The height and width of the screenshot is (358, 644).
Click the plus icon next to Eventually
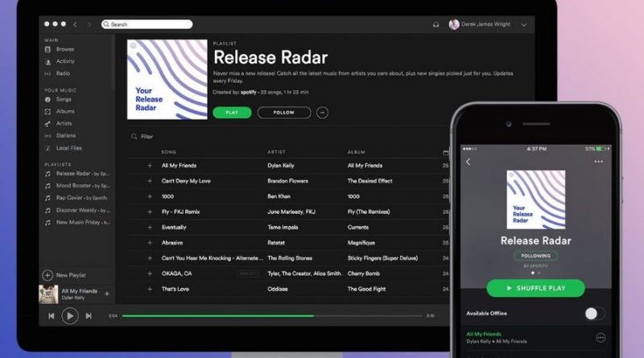point(150,228)
